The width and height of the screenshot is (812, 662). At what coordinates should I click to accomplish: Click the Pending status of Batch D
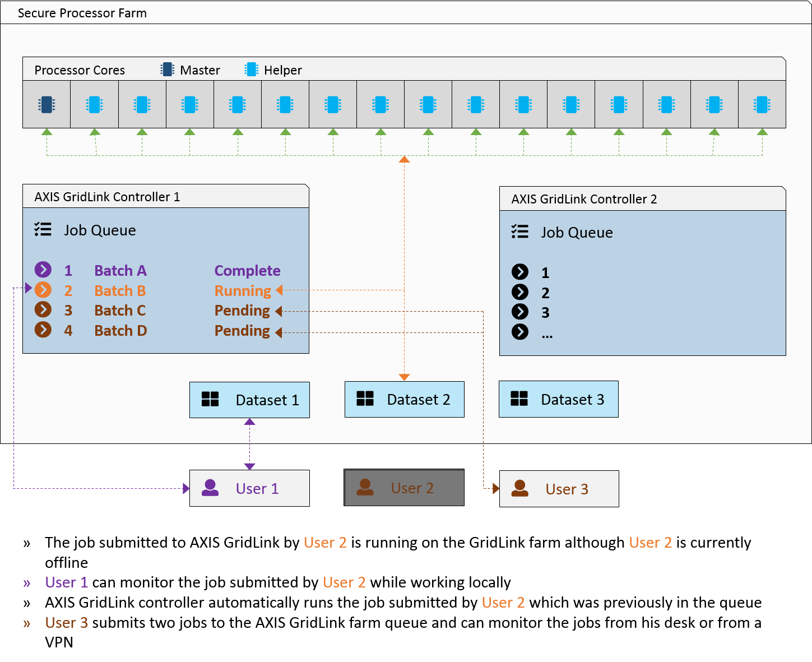tap(242, 331)
